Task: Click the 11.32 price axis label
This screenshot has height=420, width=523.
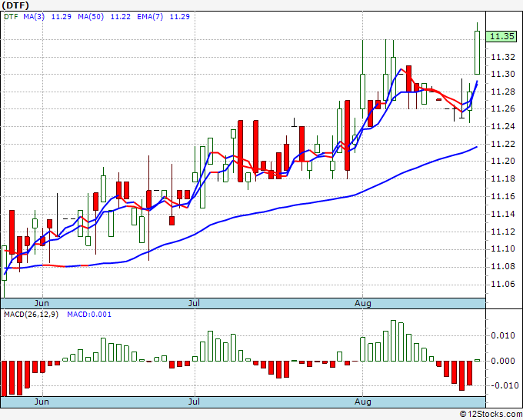Action: [x=503, y=57]
